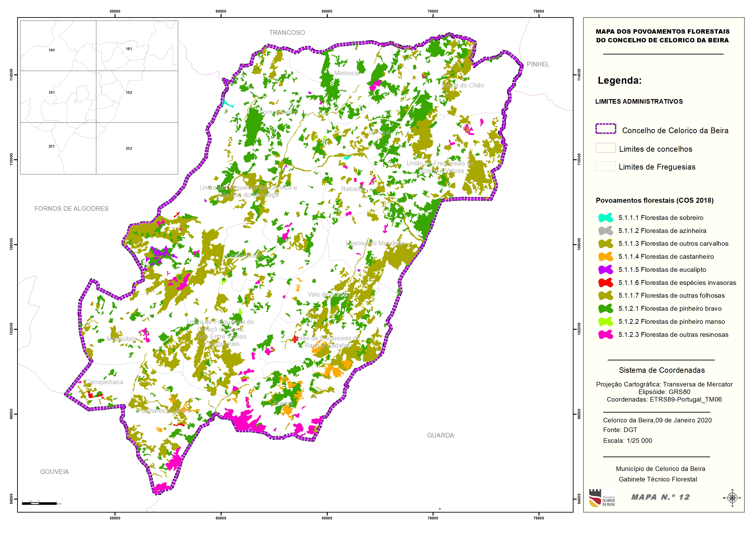Click the 'Vale de Azares' parish label
756x535 pixels.
329,294
